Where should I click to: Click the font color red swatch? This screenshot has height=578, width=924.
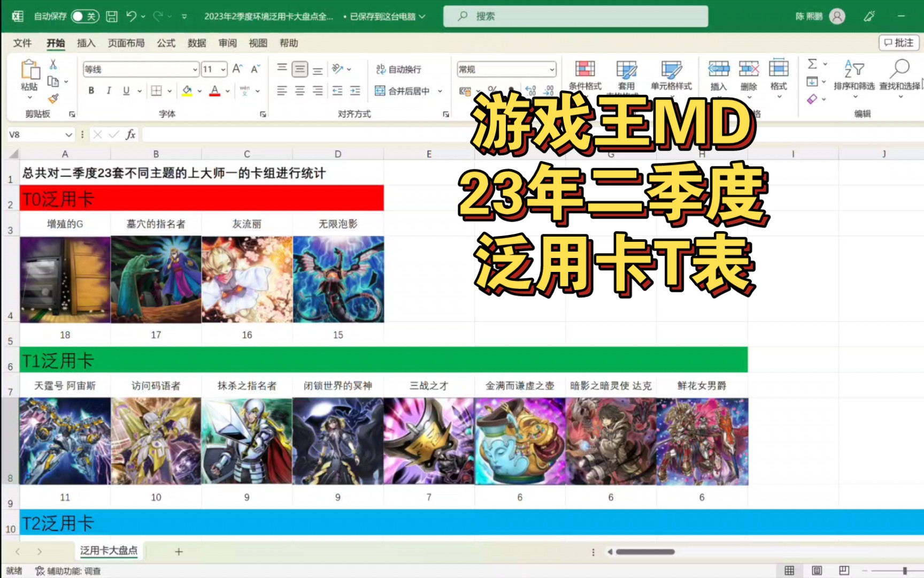[214, 90]
